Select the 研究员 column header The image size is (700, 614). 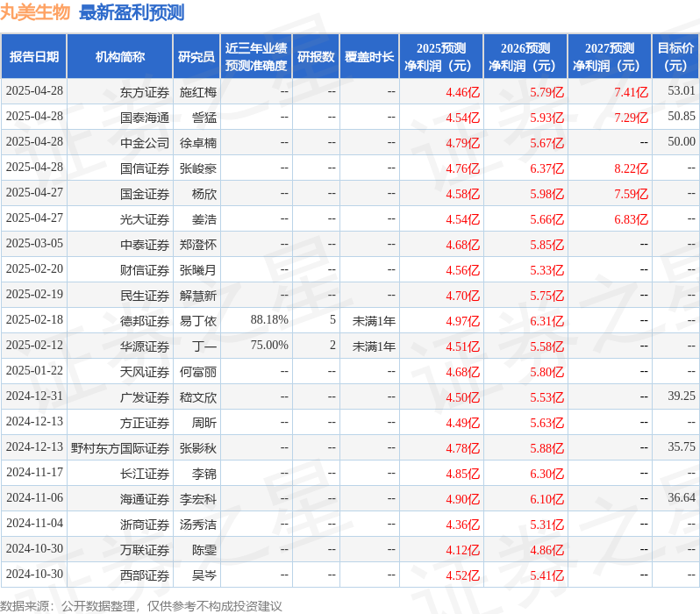coord(196,57)
